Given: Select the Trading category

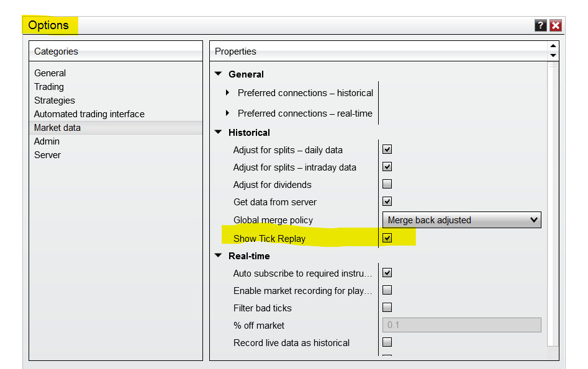Looking at the screenshot, I should click(x=49, y=87).
